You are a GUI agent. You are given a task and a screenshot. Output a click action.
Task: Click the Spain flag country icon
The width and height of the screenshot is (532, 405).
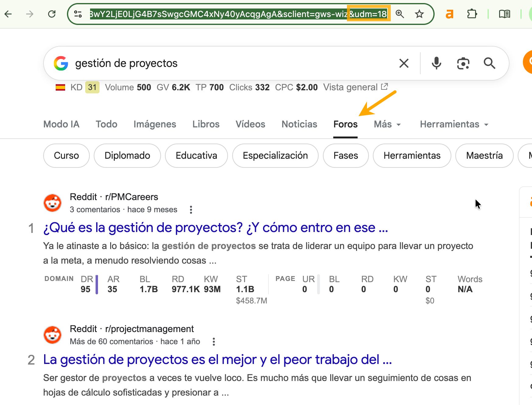point(60,88)
